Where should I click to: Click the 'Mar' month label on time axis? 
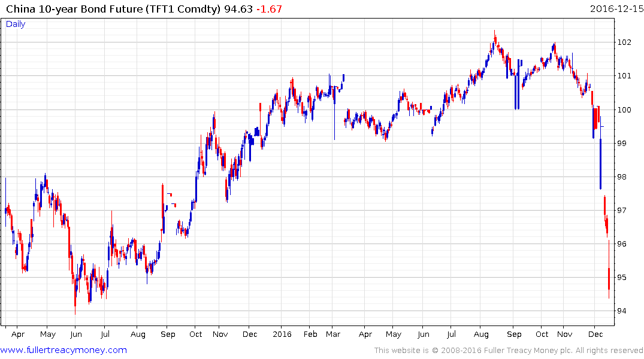point(333,334)
